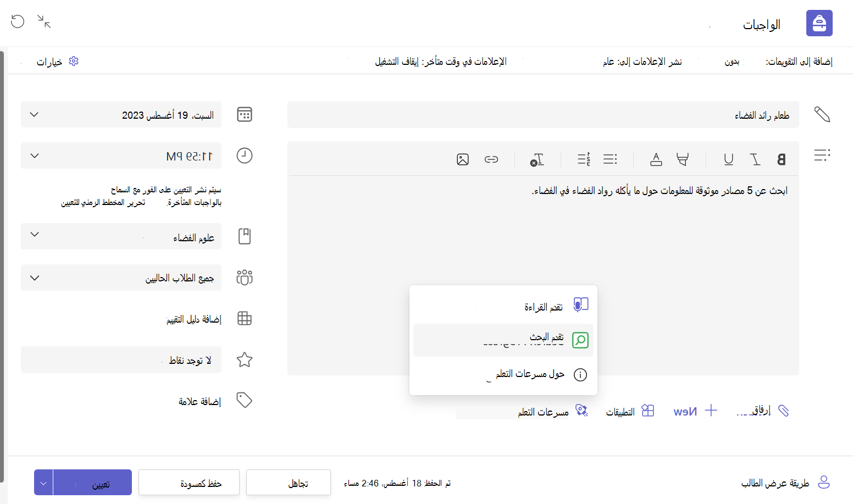The width and height of the screenshot is (853, 504).
Task: Toggle bold formatting
Action: click(781, 159)
